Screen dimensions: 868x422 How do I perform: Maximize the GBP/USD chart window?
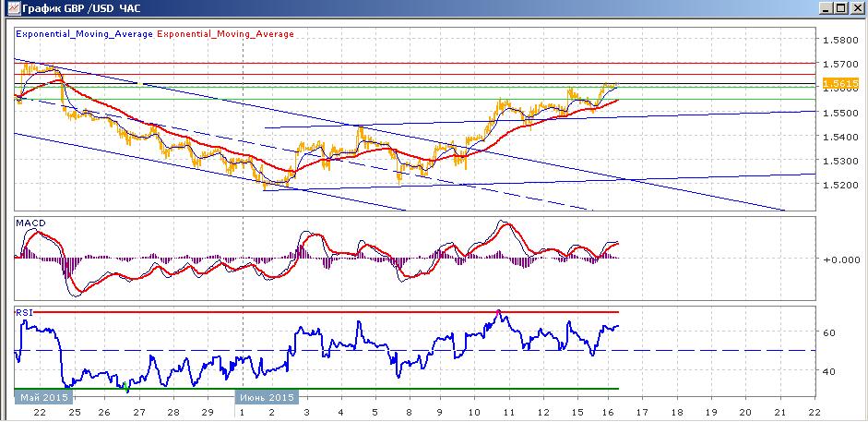[x=841, y=8]
